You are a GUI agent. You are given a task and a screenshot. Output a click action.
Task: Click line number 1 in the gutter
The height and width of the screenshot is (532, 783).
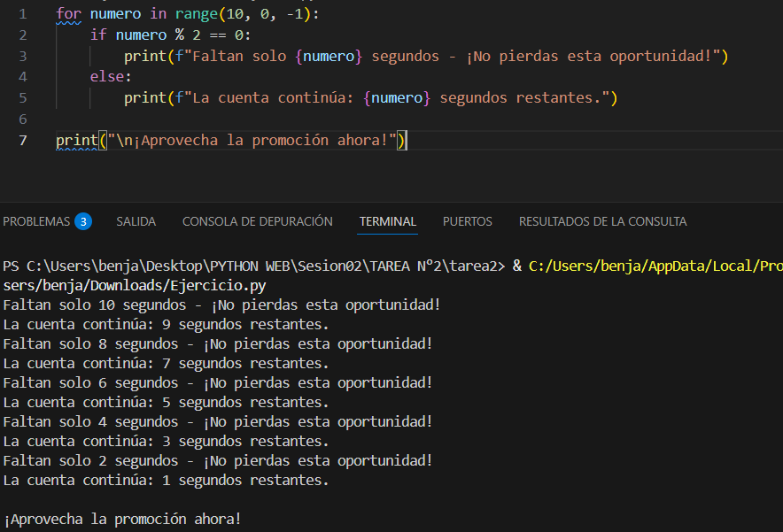tap(22, 14)
